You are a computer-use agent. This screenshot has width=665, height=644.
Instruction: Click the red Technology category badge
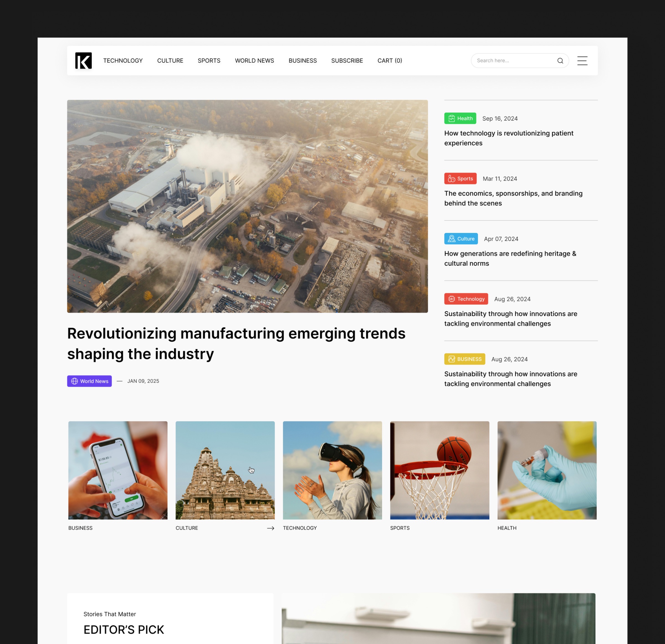pyautogui.click(x=466, y=299)
